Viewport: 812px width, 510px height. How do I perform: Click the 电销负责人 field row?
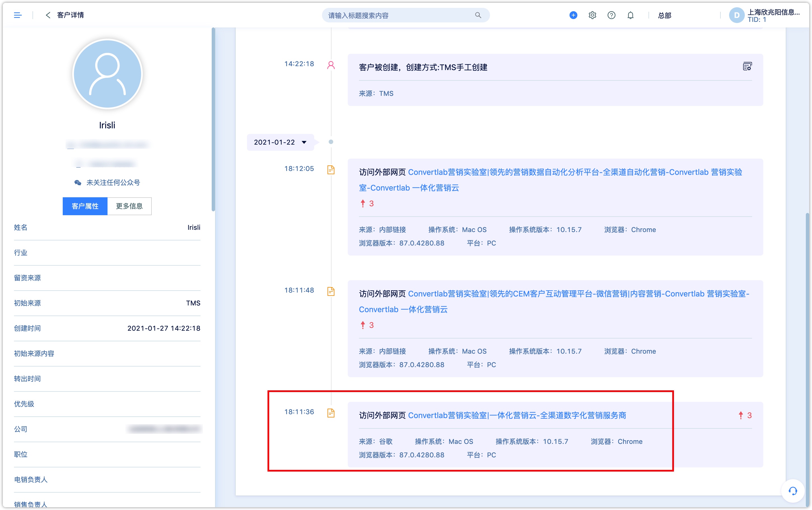coord(107,480)
